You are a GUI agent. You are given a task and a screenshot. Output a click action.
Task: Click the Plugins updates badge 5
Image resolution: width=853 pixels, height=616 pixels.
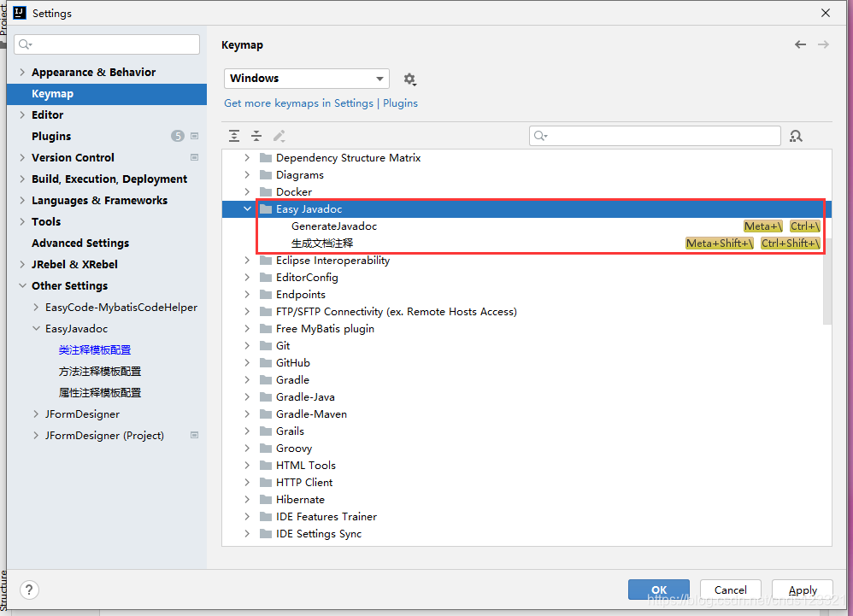pos(177,136)
